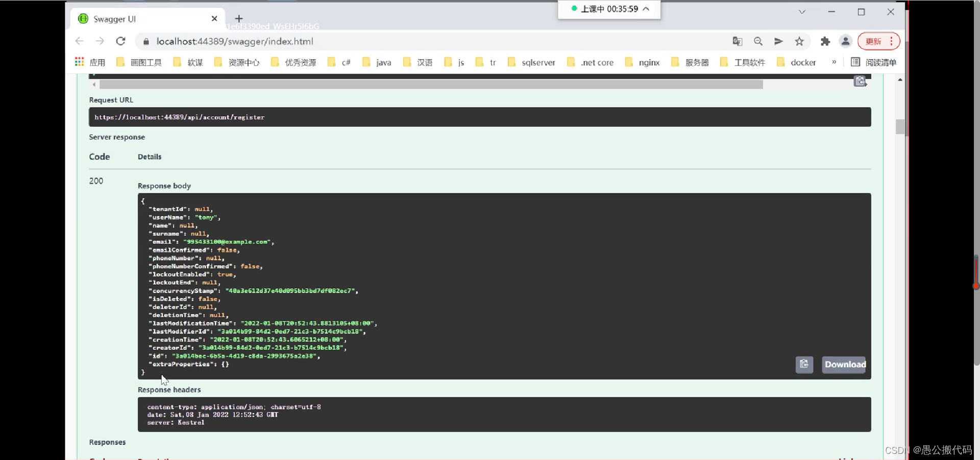This screenshot has height=460, width=980.
Task: Reload the Swagger UI page
Action: pyautogui.click(x=121, y=41)
